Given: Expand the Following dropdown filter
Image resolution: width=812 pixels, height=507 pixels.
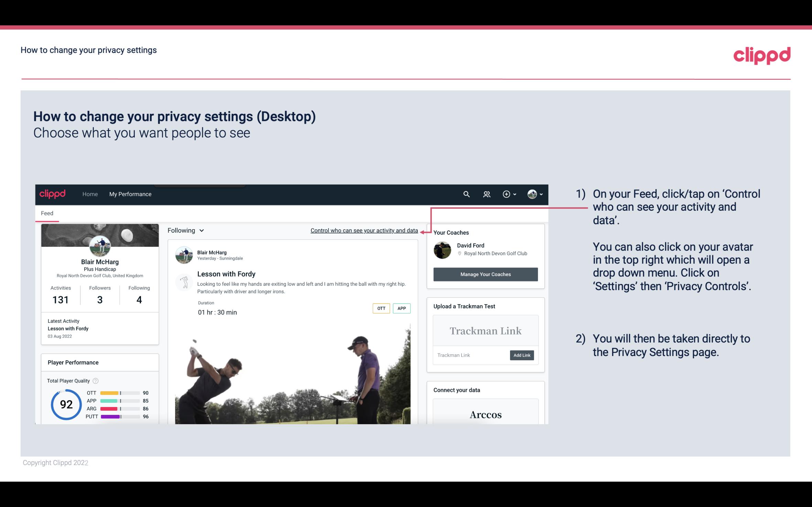Looking at the screenshot, I should 185,230.
